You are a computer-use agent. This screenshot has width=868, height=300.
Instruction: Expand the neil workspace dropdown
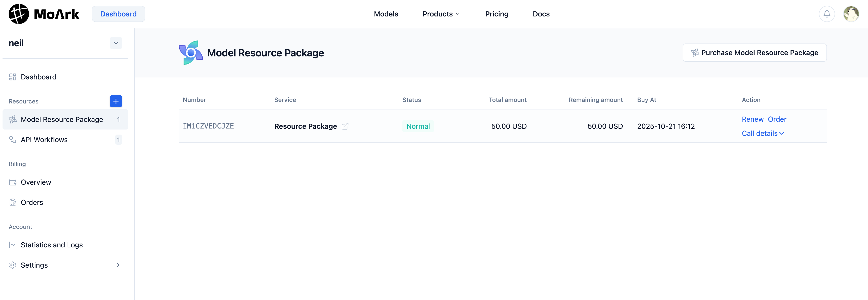[115, 43]
